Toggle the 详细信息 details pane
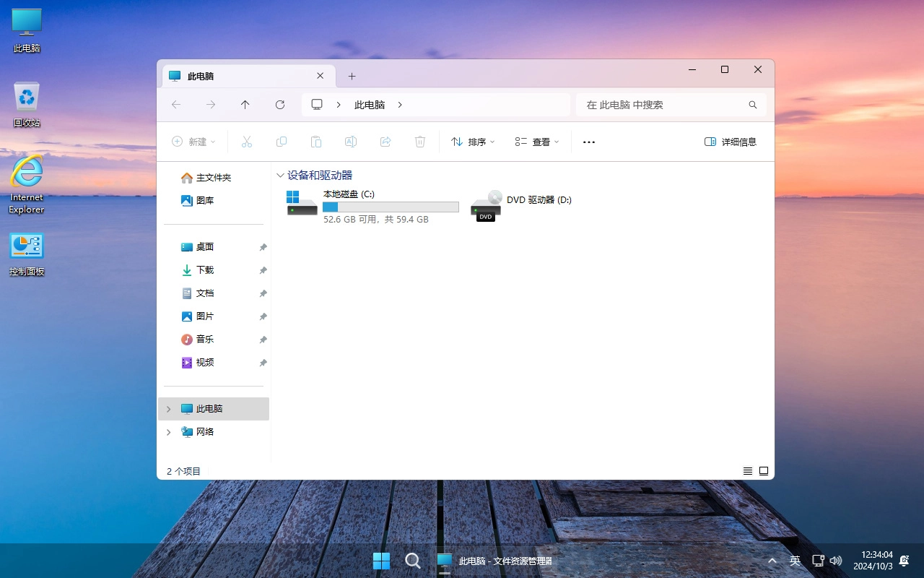924x578 pixels. [731, 142]
